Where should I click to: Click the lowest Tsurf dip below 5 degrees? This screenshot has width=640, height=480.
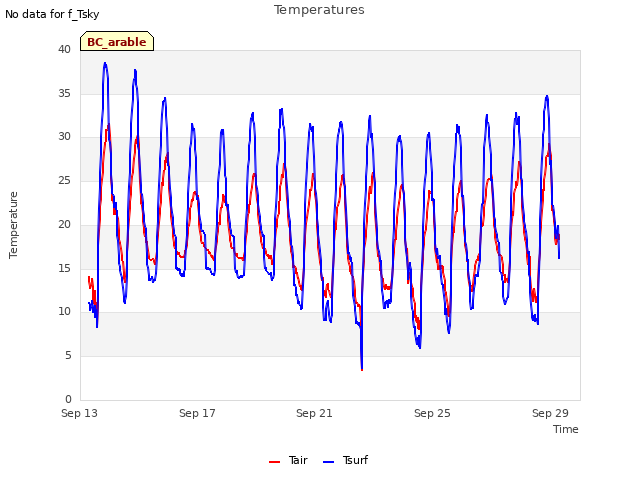click(x=362, y=369)
